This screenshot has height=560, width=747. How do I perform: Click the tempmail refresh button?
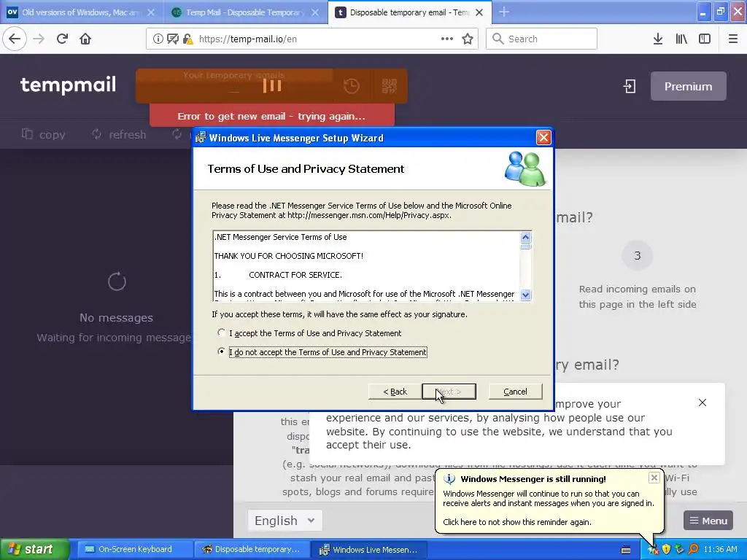(119, 135)
